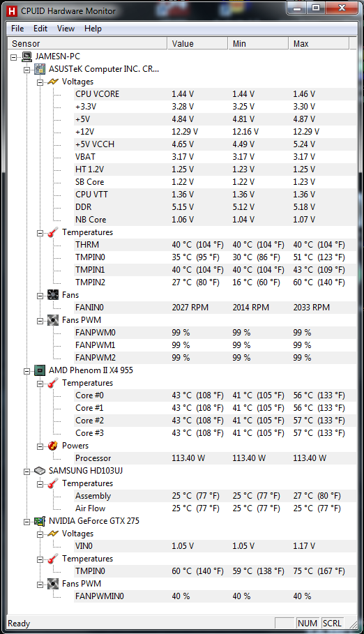
Task: Click the 113.40 W Processor value
Action: coord(188,458)
